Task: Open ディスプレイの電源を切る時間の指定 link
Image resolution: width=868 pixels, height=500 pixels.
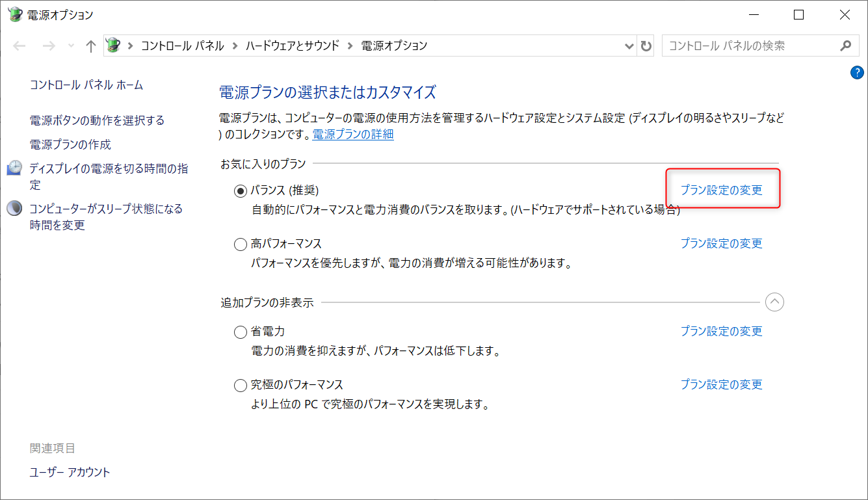Action: (x=109, y=177)
